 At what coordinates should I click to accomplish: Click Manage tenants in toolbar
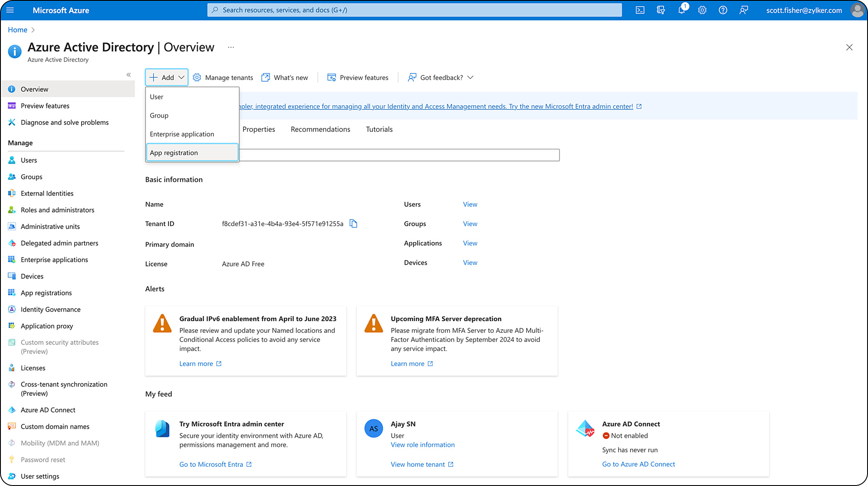(223, 77)
